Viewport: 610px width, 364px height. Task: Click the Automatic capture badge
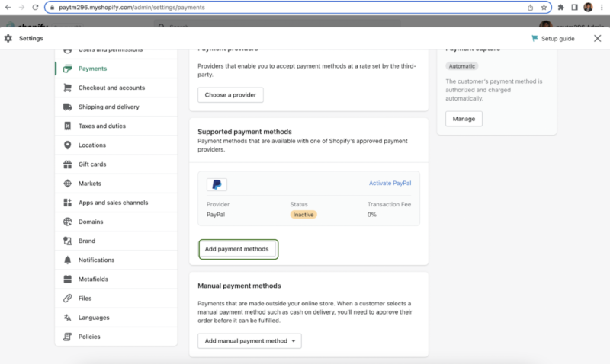[x=462, y=66]
